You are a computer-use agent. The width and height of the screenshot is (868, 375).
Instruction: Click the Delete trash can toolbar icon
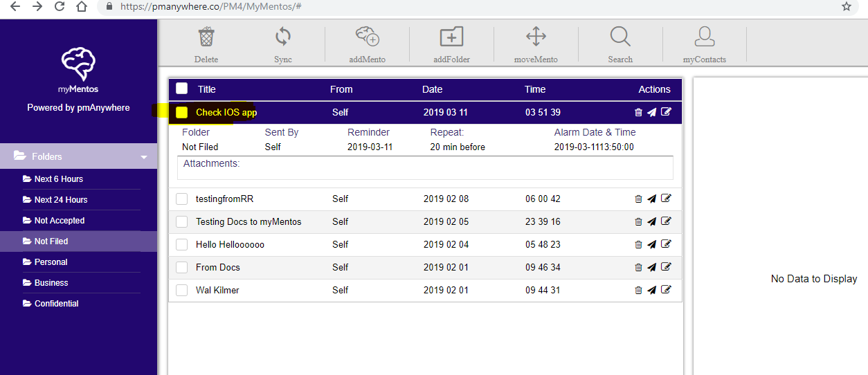click(206, 37)
